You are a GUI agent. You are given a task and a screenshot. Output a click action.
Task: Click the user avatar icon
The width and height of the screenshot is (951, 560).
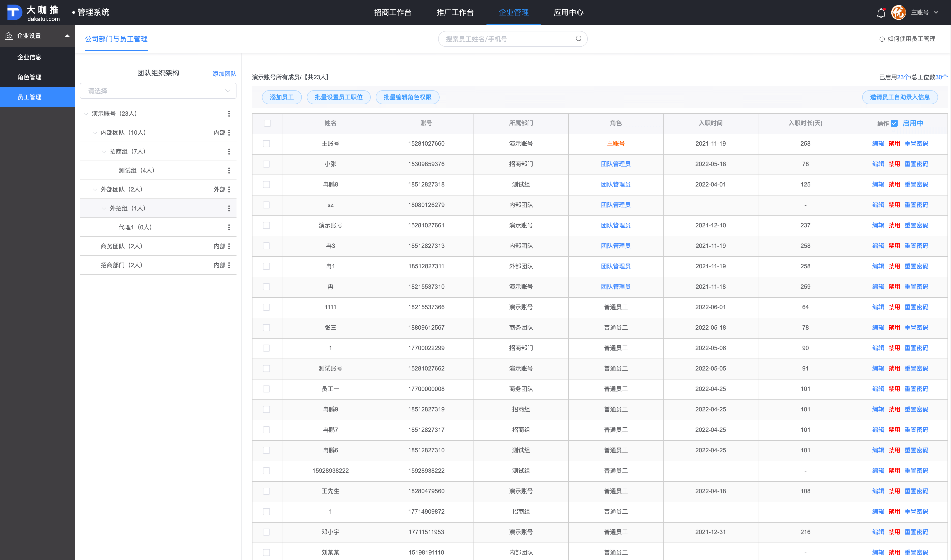point(898,12)
